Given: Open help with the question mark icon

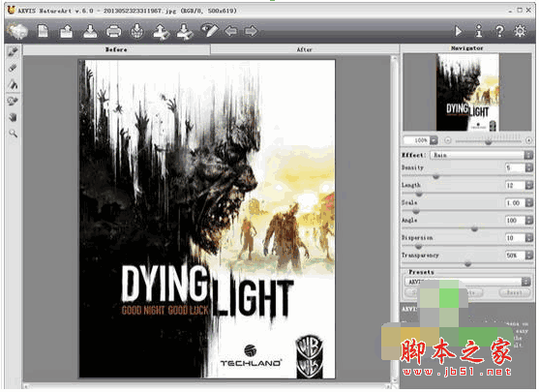Looking at the screenshot, I should pos(499,31).
